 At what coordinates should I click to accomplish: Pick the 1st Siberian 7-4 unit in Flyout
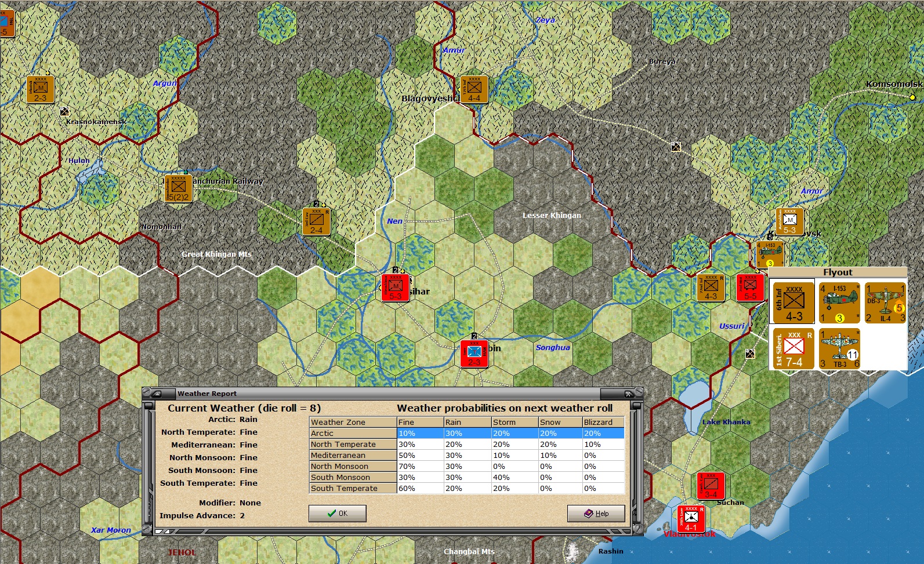(793, 348)
